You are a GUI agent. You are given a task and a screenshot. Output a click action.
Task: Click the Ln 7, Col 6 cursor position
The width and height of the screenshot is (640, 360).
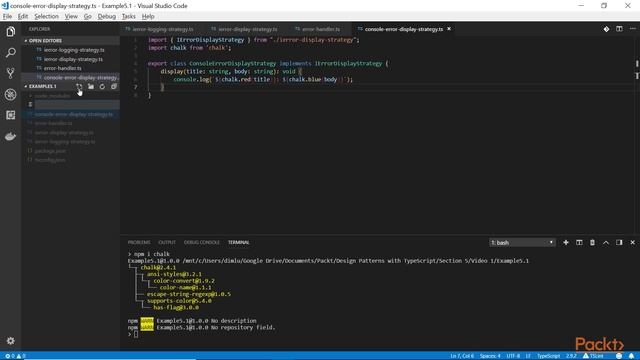pos(462,356)
